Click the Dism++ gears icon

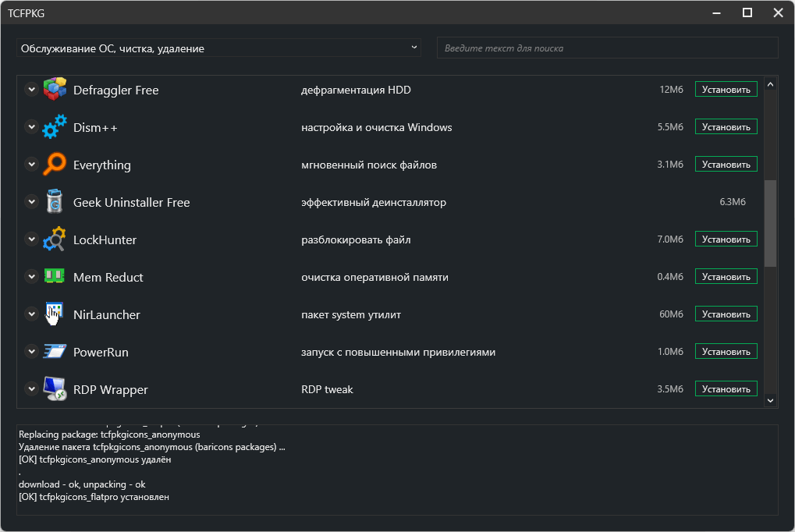coord(55,127)
